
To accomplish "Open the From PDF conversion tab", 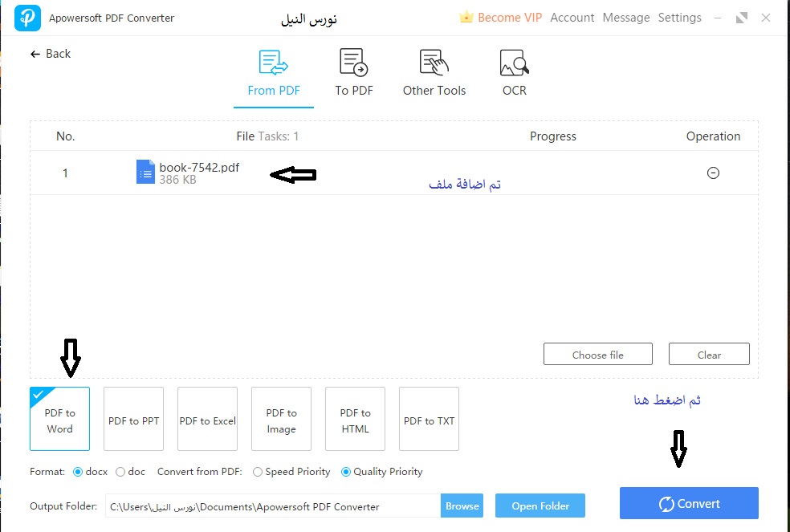I will point(274,74).
